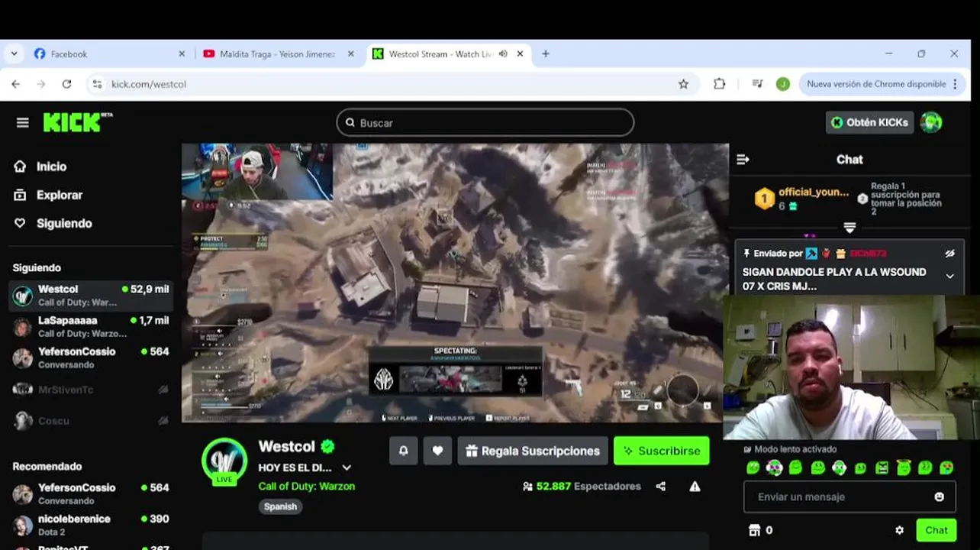Image resolution: width=980 pixels, height=550 pixels.
Task: Open the Call of Duty: Warzon category link
Action: pos(306,486)
